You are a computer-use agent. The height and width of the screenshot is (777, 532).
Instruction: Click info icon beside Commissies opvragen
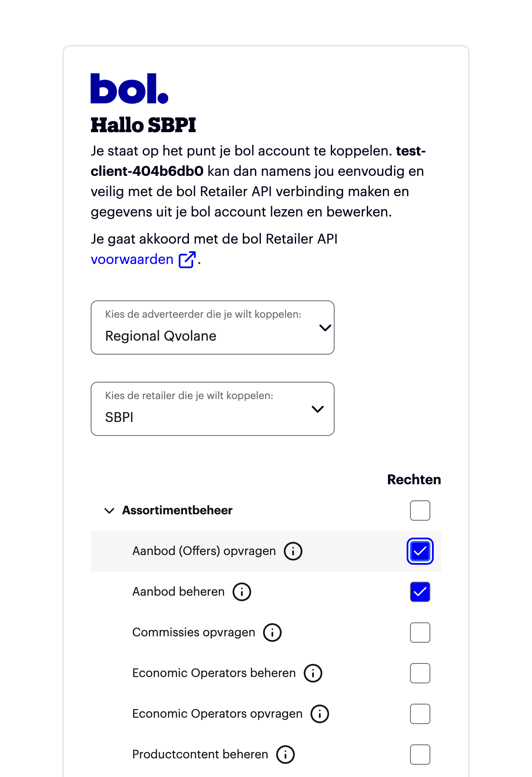(x=272, y=633)
